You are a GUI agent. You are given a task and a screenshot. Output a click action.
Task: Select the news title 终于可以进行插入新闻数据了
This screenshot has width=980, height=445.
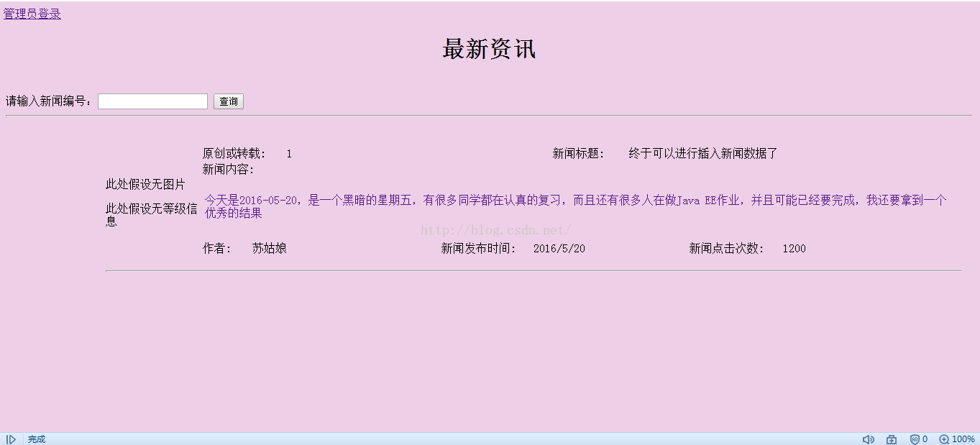click(x=702, y=153)
